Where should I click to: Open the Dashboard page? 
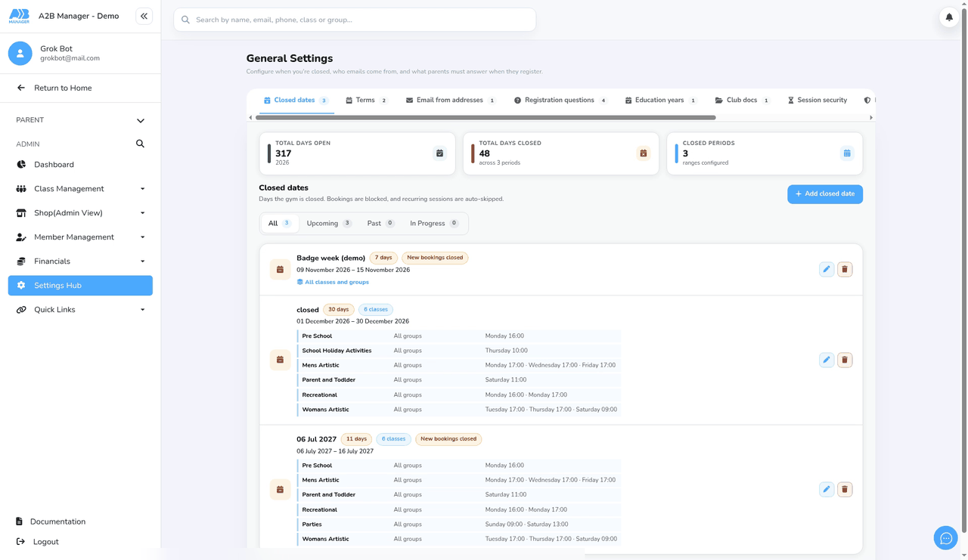pyautogui.click(x=80, y=165)
